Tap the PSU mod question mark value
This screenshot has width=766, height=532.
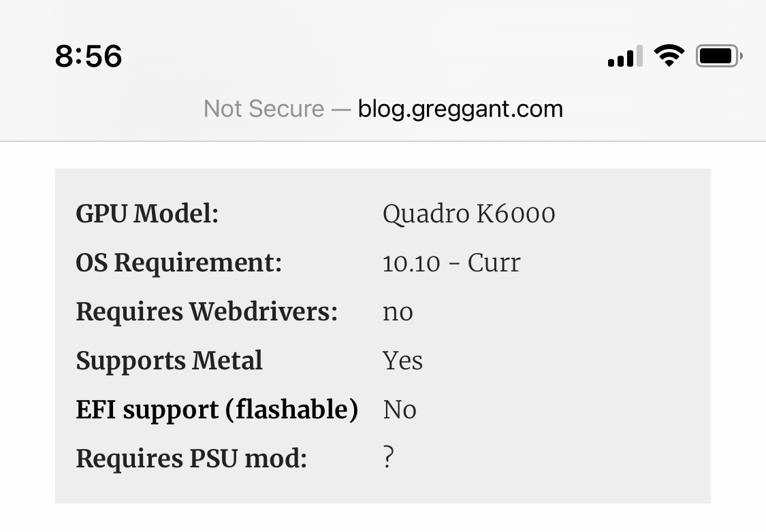(388, 457)
